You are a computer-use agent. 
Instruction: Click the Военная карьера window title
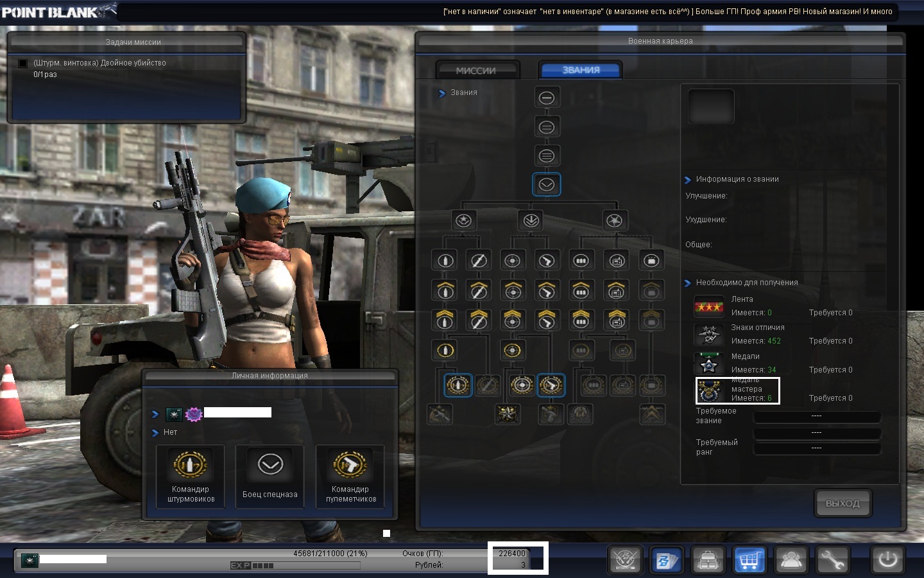pos(660,41)
